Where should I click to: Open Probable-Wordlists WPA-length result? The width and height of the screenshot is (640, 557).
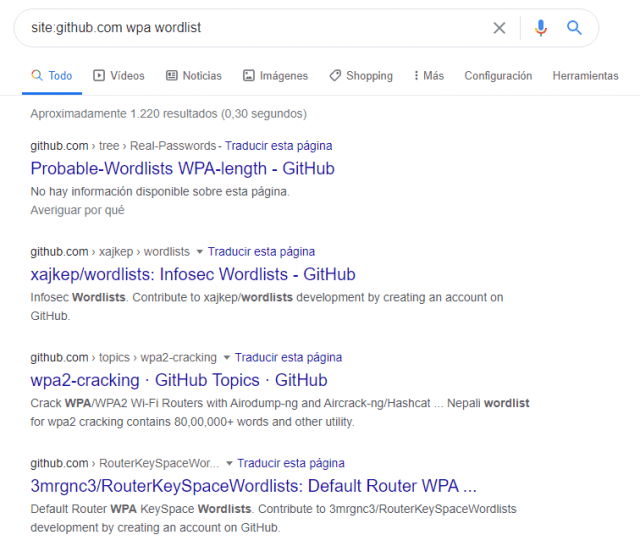pyautogui.click(x=182, y=169)
